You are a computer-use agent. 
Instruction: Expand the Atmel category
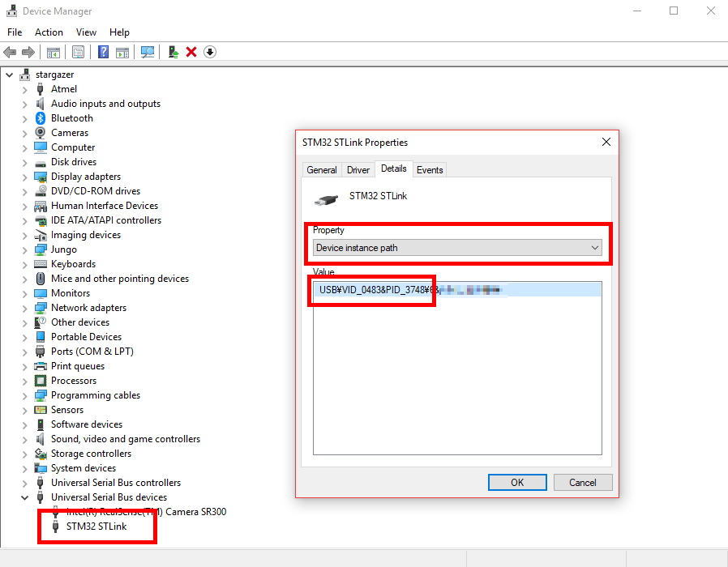point(24,90)
